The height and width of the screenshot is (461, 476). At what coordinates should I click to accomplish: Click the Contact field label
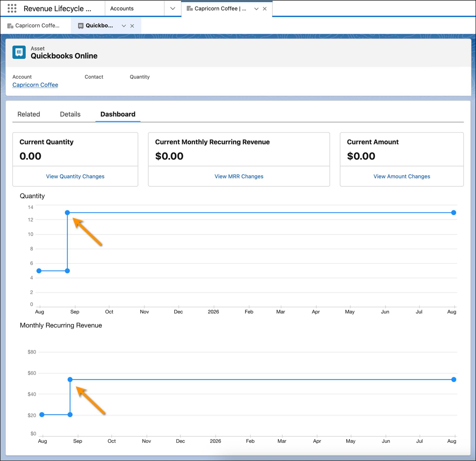click(94, 77)
